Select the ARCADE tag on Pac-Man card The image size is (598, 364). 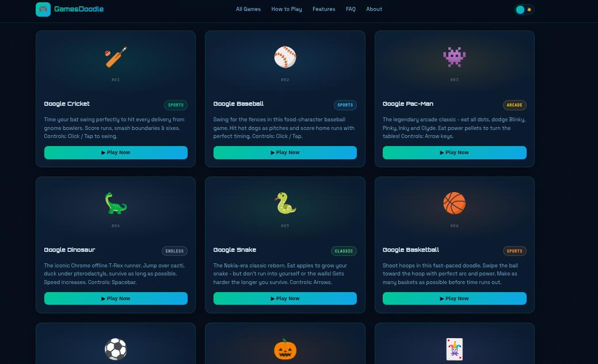click(x=515, y=105)
